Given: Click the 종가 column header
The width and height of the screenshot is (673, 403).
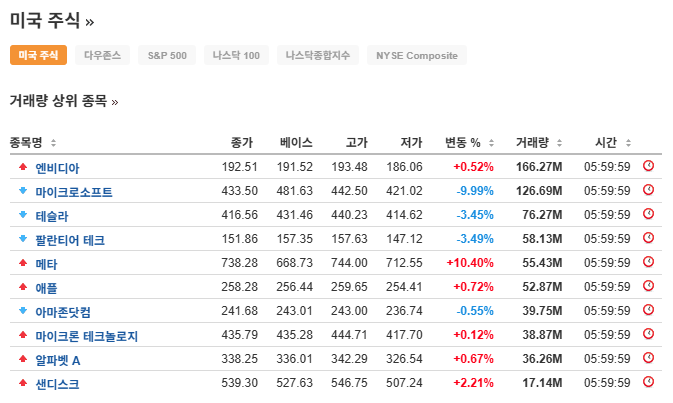Looking at the screenshot, I should [x=242, y=142].
